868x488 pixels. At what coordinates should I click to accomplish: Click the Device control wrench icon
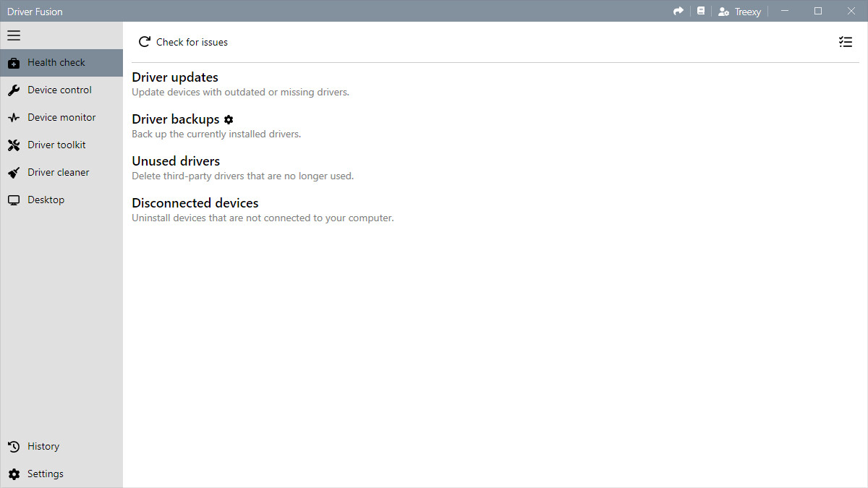[x=14, y=90]
